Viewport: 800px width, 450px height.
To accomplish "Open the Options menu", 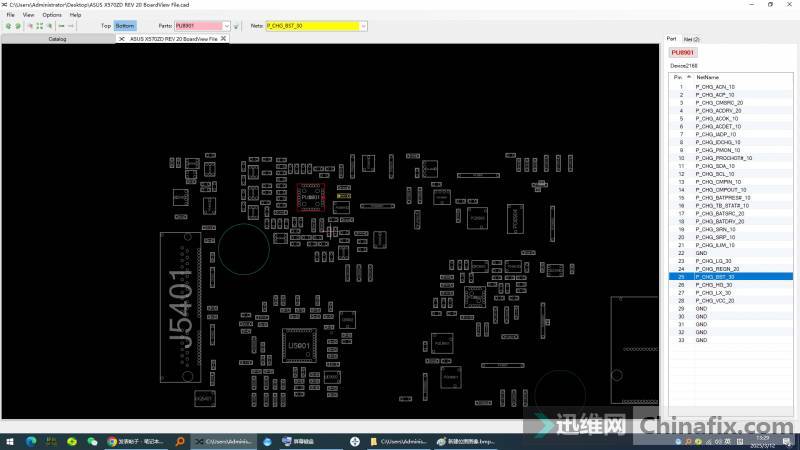I will 52,15.
